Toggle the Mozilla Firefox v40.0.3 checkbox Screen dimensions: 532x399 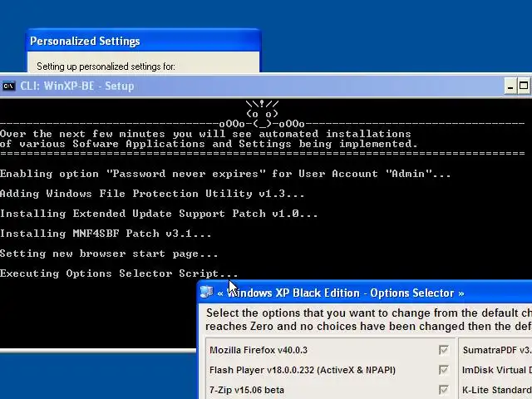click(x=443, y=350)
